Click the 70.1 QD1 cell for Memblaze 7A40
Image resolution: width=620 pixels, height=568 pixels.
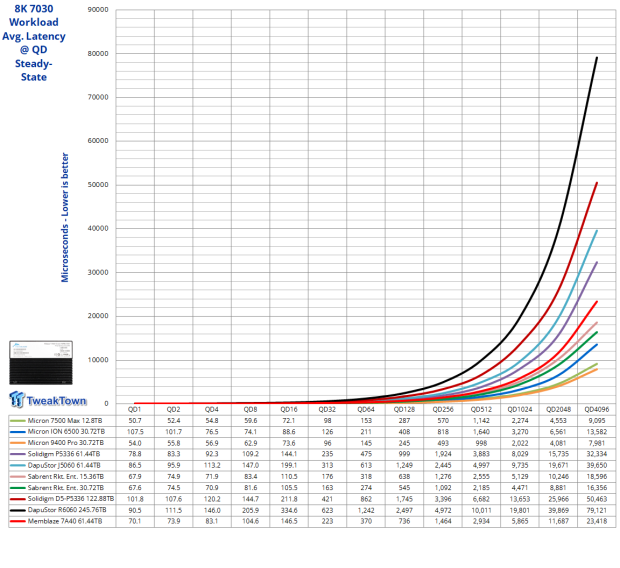134,521
